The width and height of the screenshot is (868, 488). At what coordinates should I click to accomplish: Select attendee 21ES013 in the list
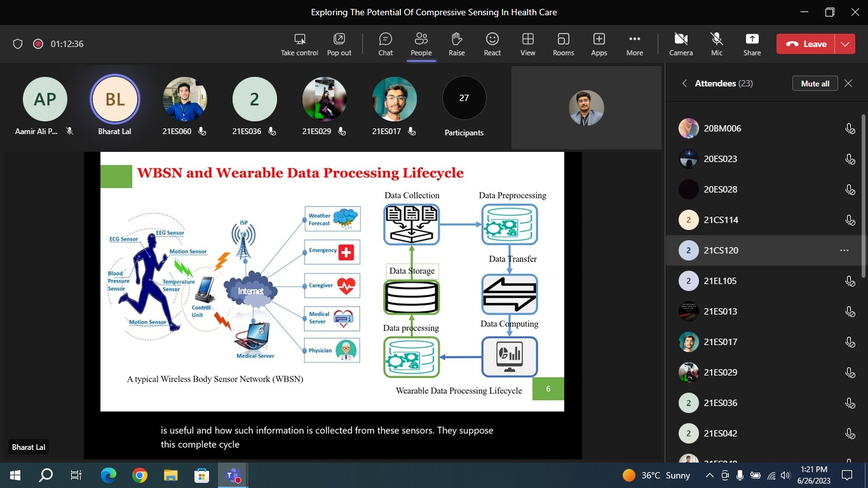click(x=763, y=311)
